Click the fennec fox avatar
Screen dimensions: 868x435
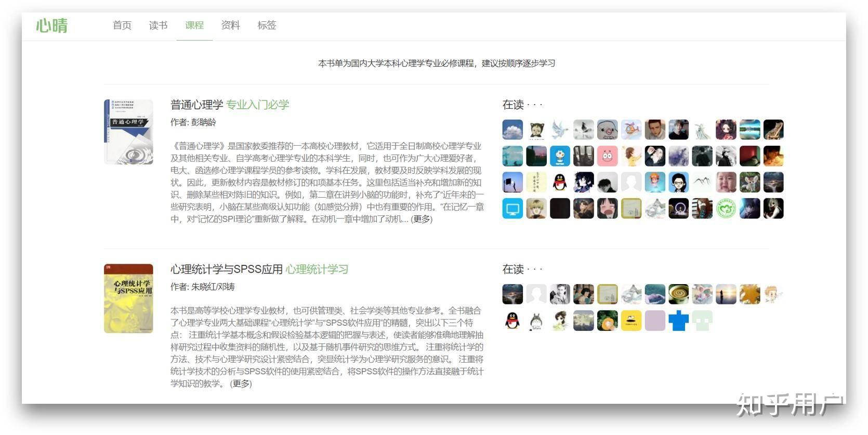[x=749, y=182]
